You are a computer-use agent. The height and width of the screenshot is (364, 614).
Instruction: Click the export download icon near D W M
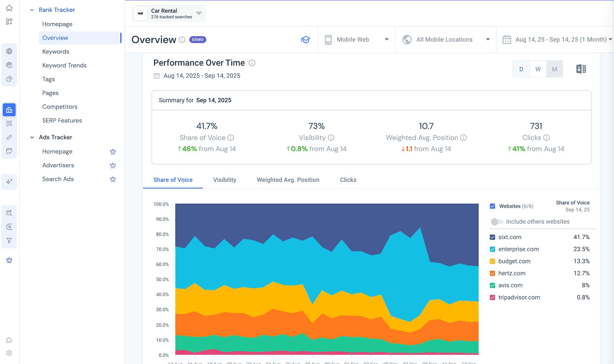pos(581,69)
